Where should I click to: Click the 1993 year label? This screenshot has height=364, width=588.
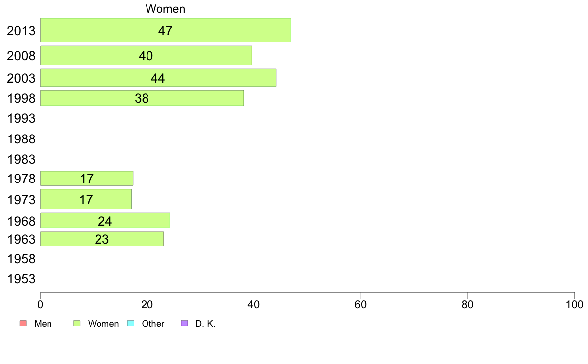[x=21, y=119]
